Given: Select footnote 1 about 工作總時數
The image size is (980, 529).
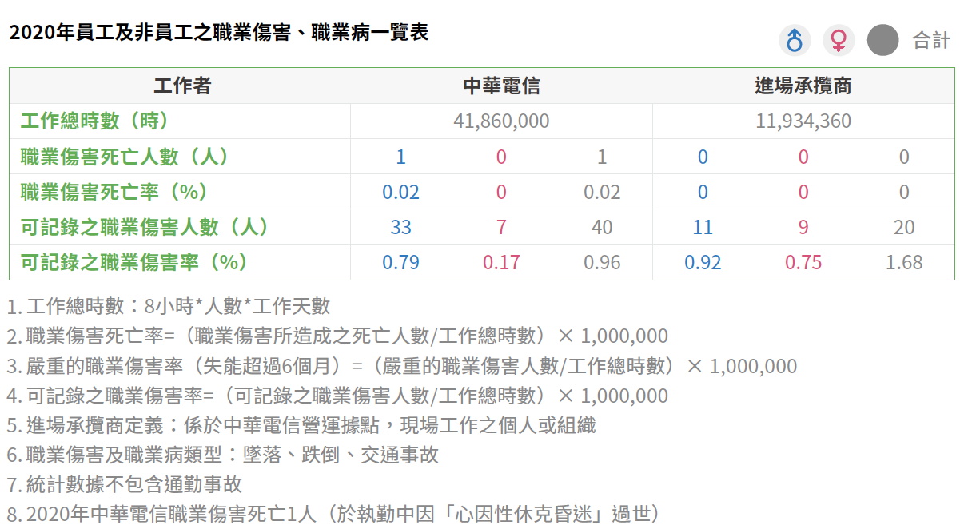Looking at the screenshot, I should [x=169, y=306].
